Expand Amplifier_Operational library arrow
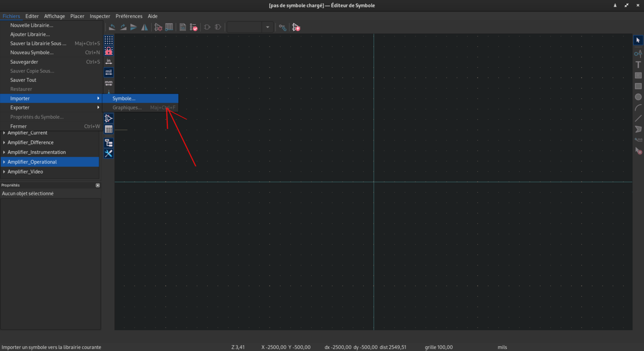This screenshot has width=644, height=351. click(4, 162)
